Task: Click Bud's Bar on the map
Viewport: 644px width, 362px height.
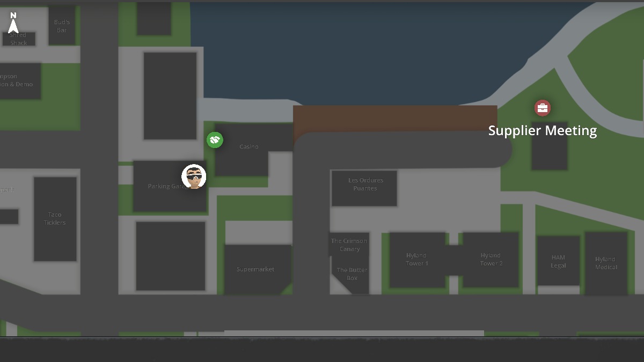Action: [61, 26]
